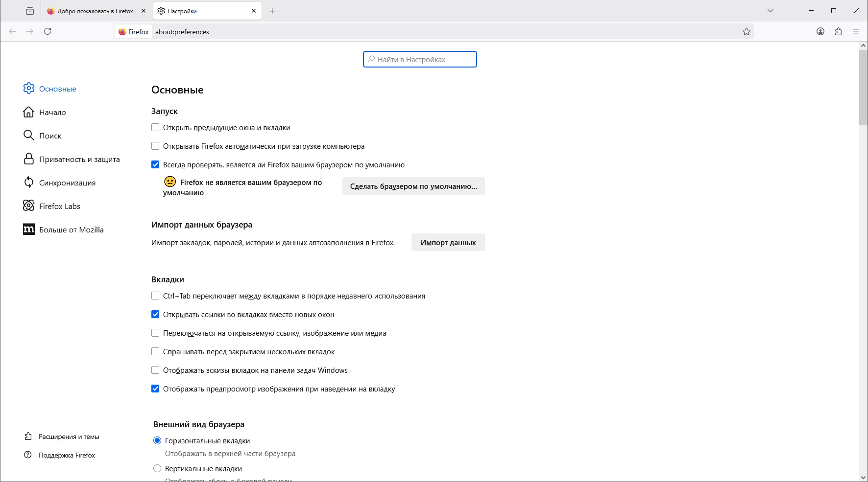868x482 pixels.
Task: Click the vertical scrollbar thumb
Action: coord(863,87)
